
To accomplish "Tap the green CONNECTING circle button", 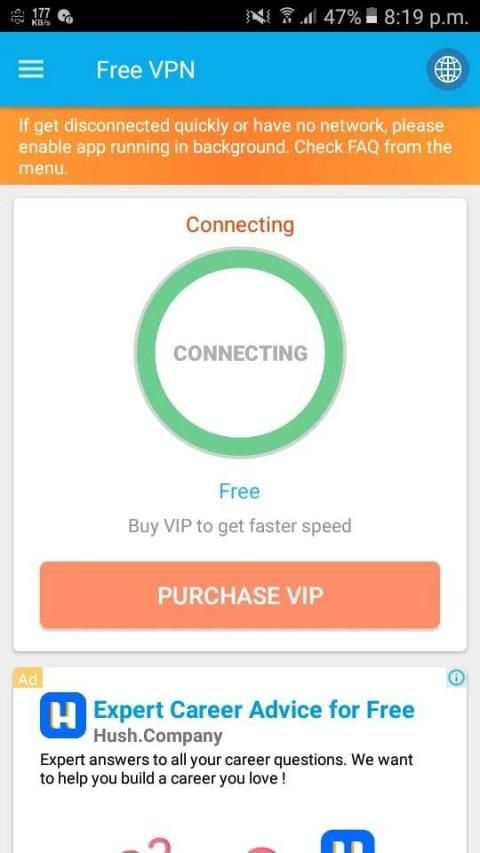I will click(x=240, y=353).
